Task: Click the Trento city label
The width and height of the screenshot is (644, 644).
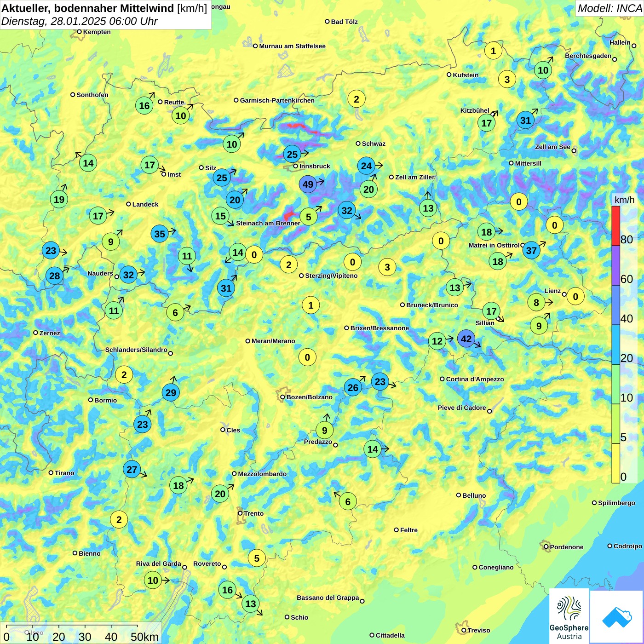Action: pyautogui.click(x=254, y=513)
